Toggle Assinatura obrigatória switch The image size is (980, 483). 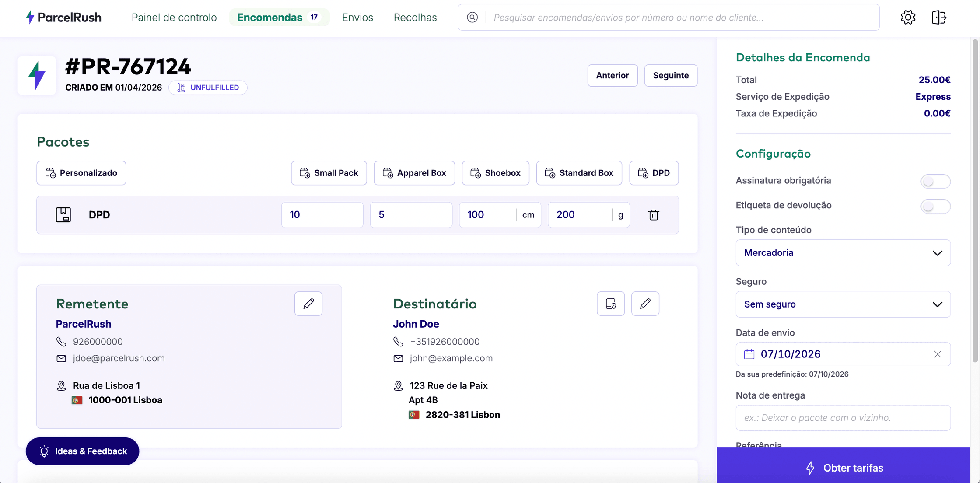click(935, 181)
